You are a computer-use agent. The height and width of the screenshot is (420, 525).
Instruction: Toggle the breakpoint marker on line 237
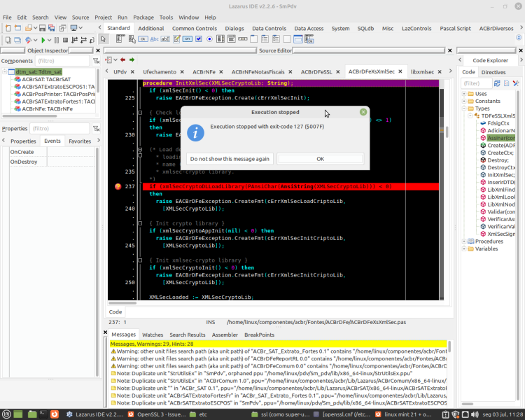[118, 187]
